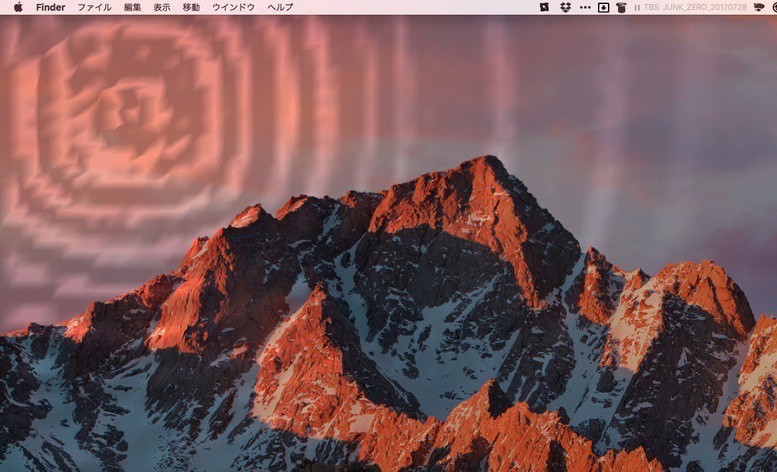Screen dimensions: 777x472
Task: Open the 編集 menu
Action: coord(132,7)
